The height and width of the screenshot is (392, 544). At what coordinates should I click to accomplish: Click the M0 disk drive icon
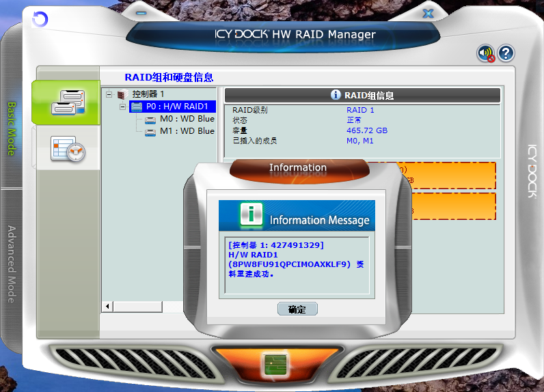pyautogui.click(x=150, y=120)
